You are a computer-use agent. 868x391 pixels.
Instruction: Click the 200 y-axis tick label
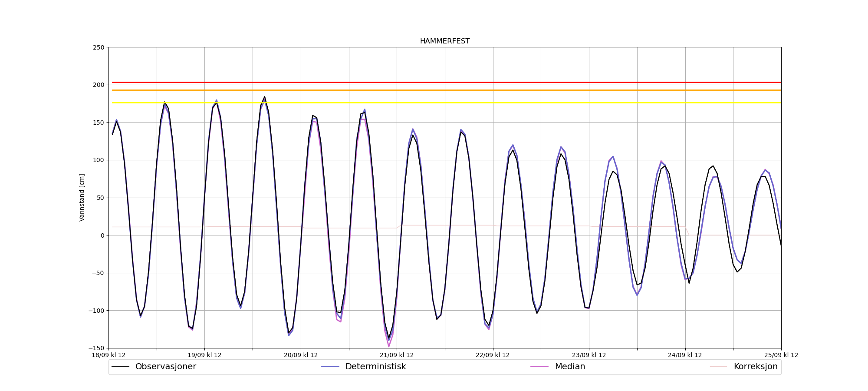point(99,85)
